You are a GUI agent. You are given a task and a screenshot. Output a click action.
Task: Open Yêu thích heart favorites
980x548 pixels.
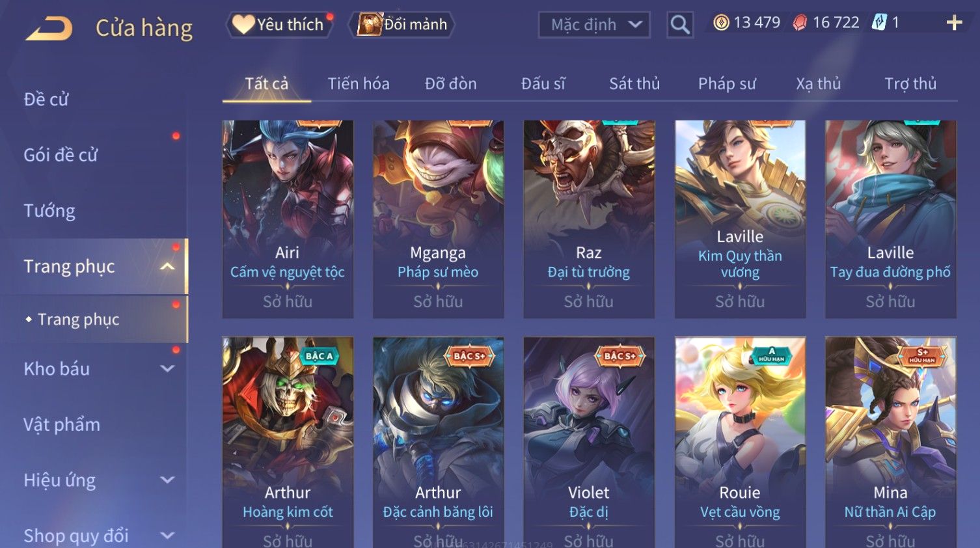[x=279, y=25]
